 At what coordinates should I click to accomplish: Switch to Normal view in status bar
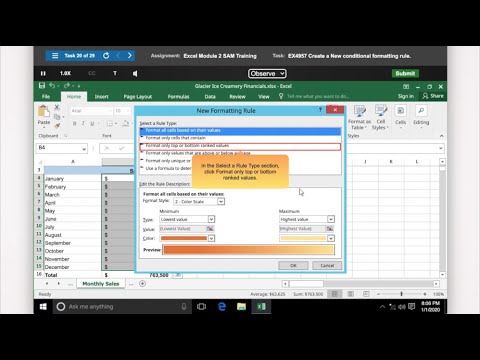click(x=334, y=294)
